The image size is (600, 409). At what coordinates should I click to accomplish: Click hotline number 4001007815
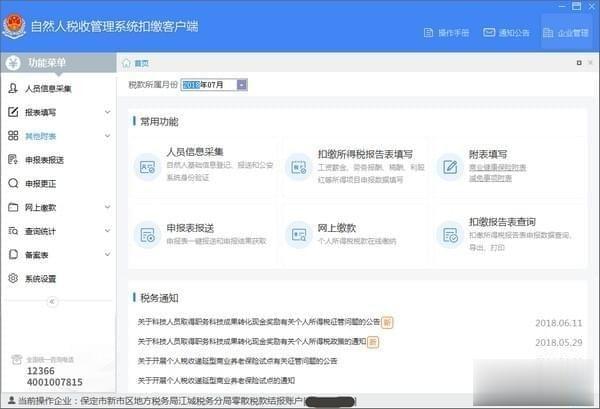point(55,382)
